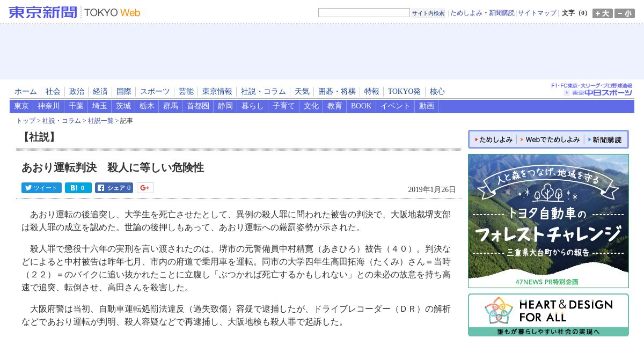Screen dimensions: 644x338
Task: Go to ホーム in main navigation
Action: (x=26, y=92)
